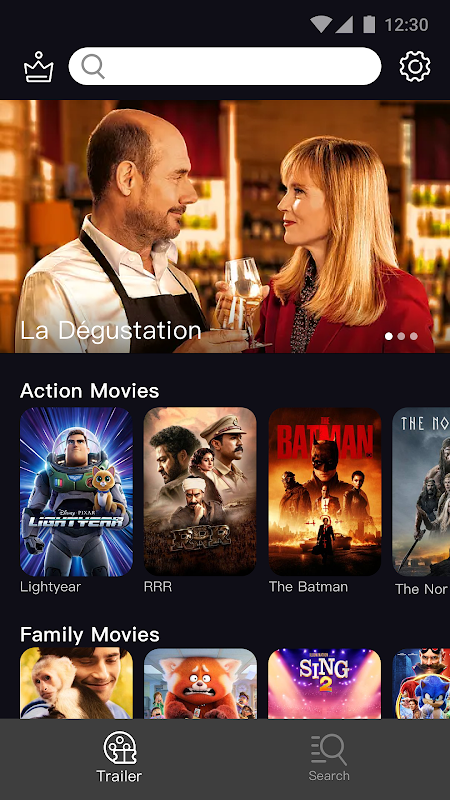This screenshot has width=450, height=800.
Task: Open the RRR movie poster
Action: [200, 492]
